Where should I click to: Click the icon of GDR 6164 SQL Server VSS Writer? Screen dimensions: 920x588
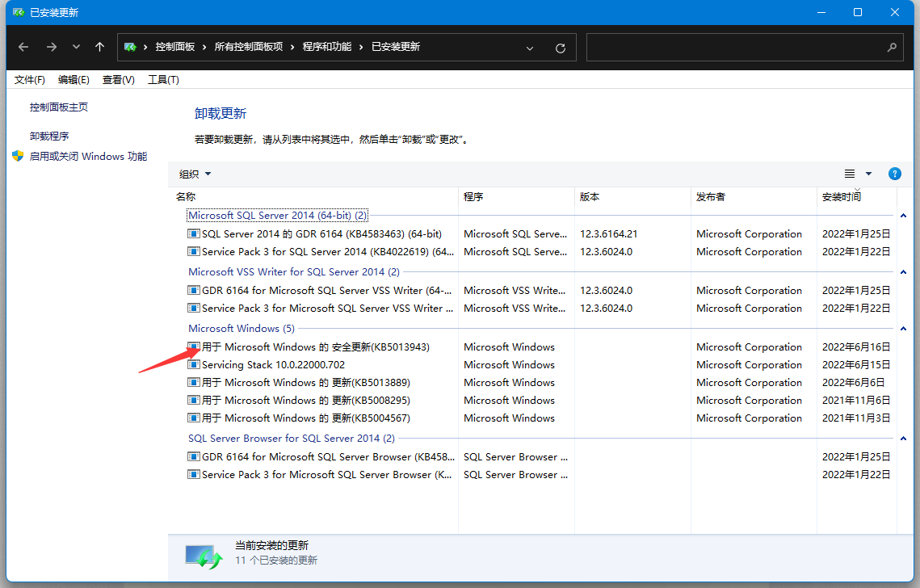(x=194, y=290)
